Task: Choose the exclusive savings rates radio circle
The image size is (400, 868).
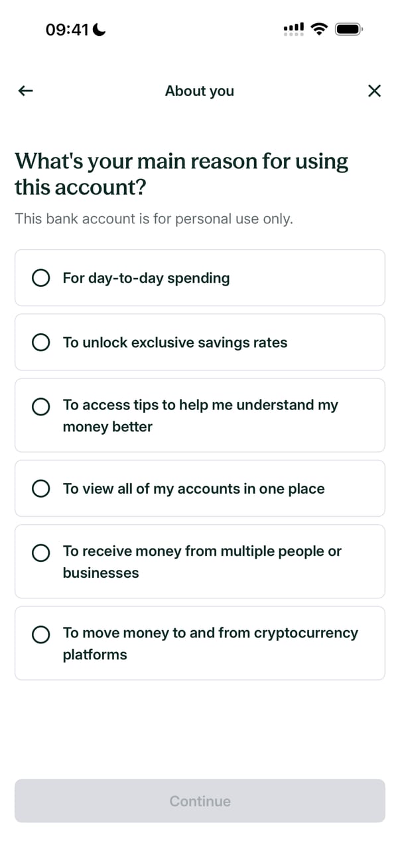Action: (40, 343)
